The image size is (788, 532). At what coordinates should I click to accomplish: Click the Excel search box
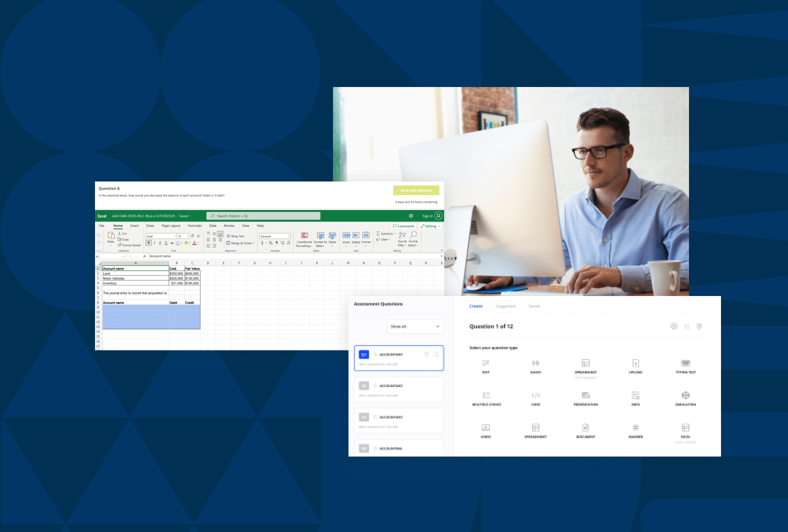click(x=263, y=216)
